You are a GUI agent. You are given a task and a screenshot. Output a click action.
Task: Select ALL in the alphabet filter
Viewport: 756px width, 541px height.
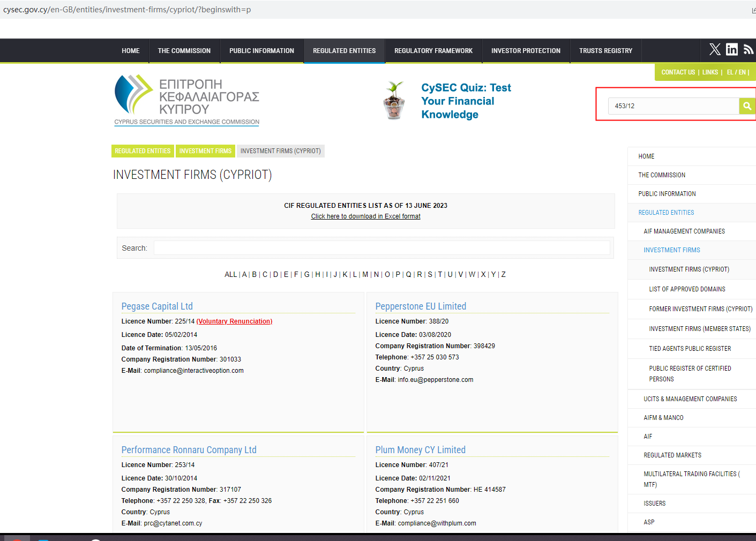coord(230,274)
